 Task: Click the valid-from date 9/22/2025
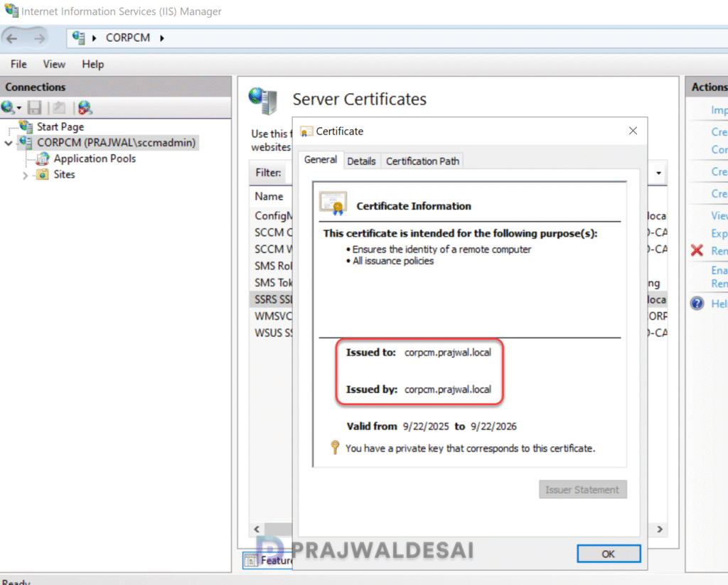(x=426, y=426)
